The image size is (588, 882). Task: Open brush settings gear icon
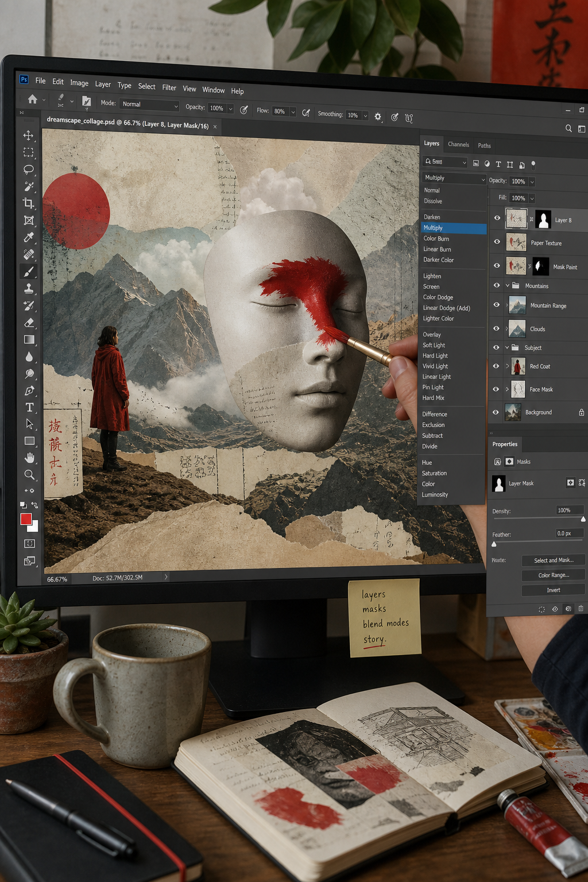click(378, 117)
